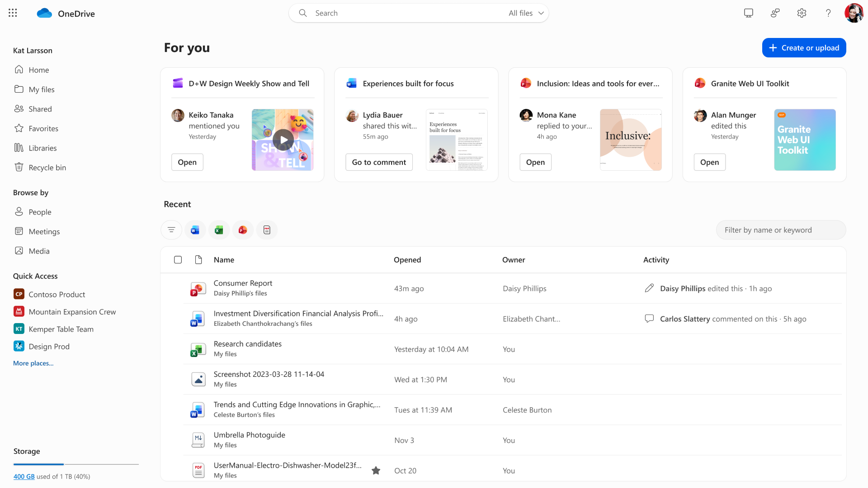
Task: Sort by the Opened column header
Action: click(x=407, y=260)
